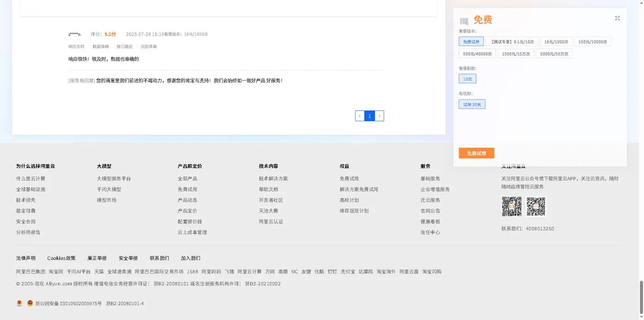This screenshot has width=644, height=320.
Task: Click the orange 免费试用 button
Action: pyautogui.click(x=477, y=153)
